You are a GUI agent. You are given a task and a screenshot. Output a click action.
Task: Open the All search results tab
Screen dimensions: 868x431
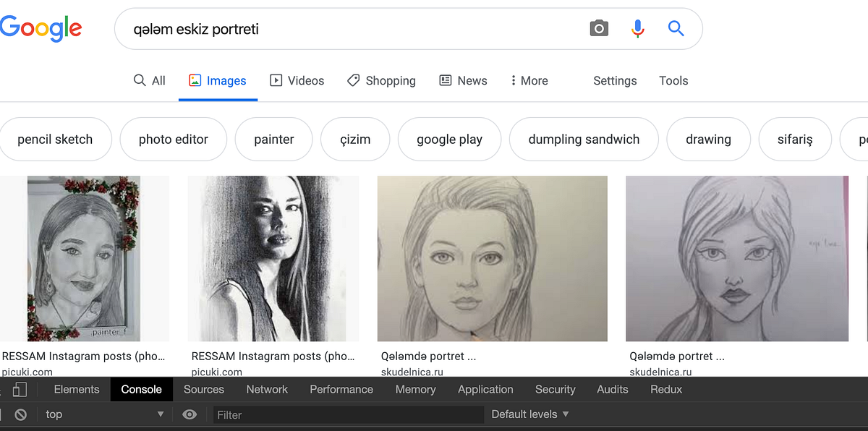150,81
